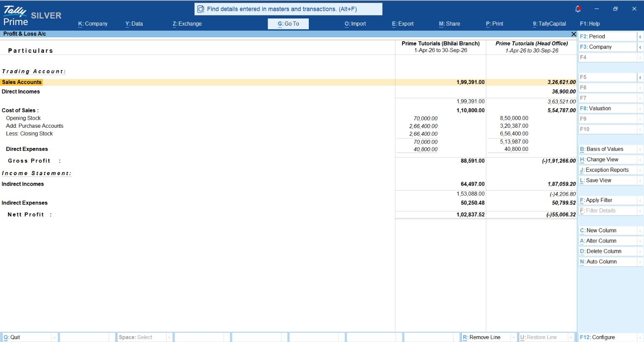The height and width of the screenshot is (342, 644).
Task: Click Q: Quit in the bottom bar
Action: pos(27,337)
